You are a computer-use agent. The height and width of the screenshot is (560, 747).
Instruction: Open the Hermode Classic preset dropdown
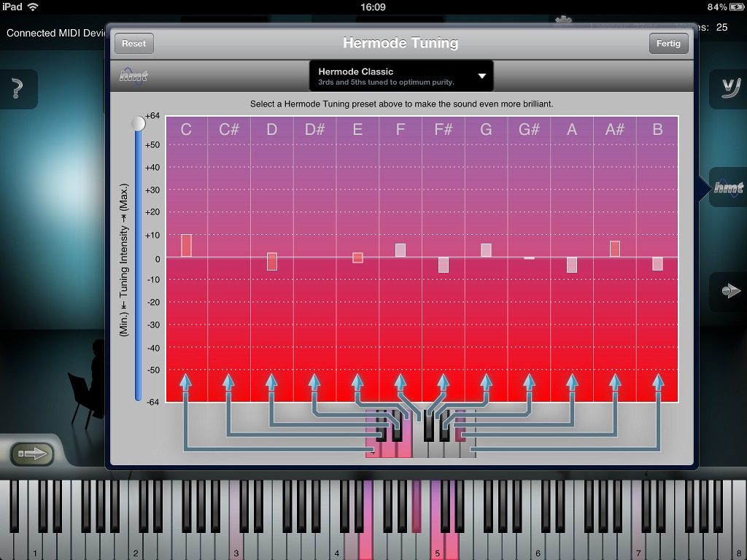(x=400, y=76)
